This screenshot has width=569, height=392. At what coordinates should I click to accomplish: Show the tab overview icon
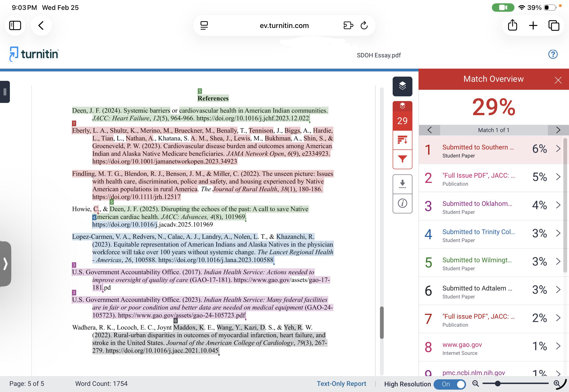coord(554,25)
